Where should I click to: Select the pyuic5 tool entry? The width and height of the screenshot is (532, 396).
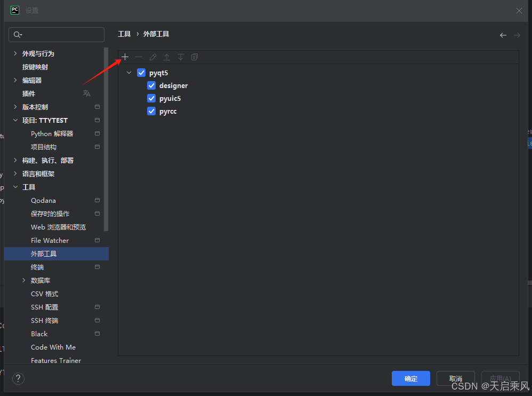pos(170,99)
